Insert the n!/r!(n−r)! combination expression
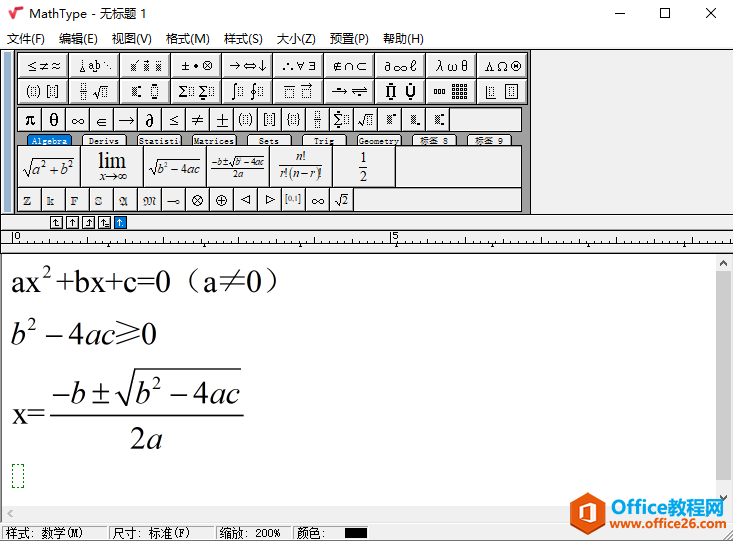The image size is (733, 541). point(301,166)
